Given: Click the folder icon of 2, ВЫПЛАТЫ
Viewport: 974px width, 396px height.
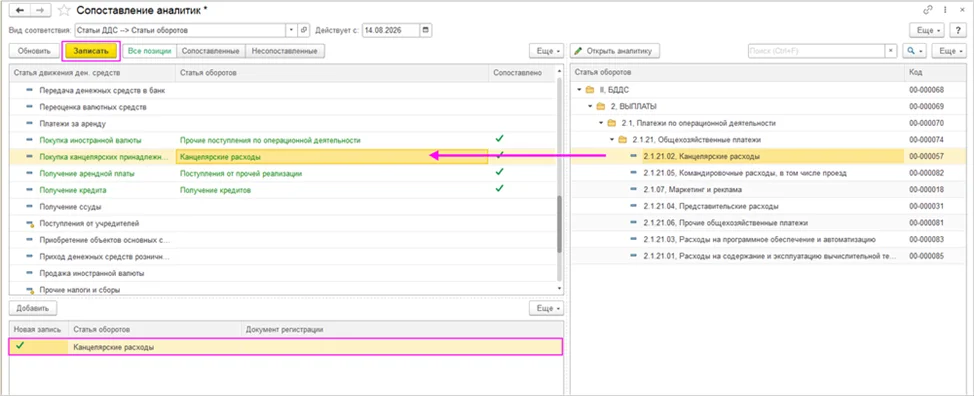Looking at the screenshot, I should click(601, 106).
